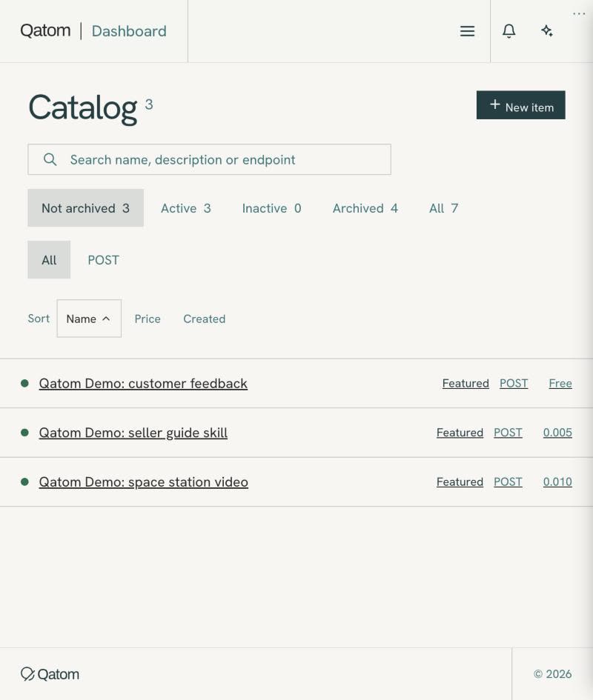Click the Qatom logo in footer
Screen dimensions: 593x700
50,674
